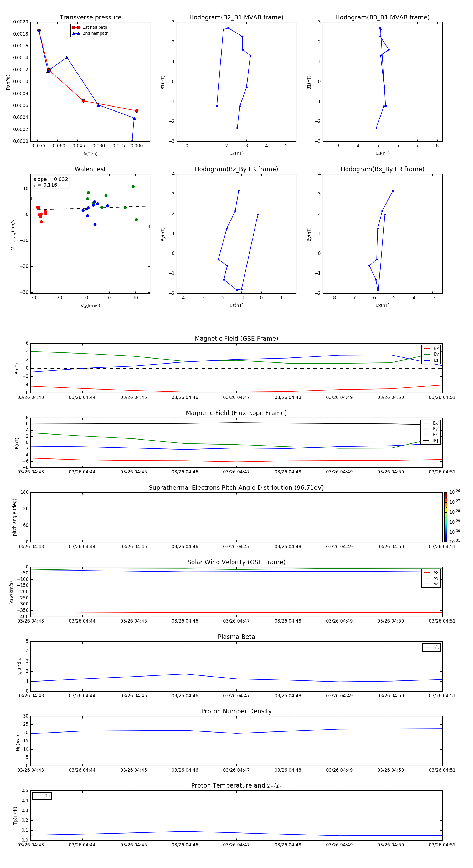Click the Tp legend in Proton Temperature panel
The width and height of the screenshot is (473, 868).
(x=42, y=796)
